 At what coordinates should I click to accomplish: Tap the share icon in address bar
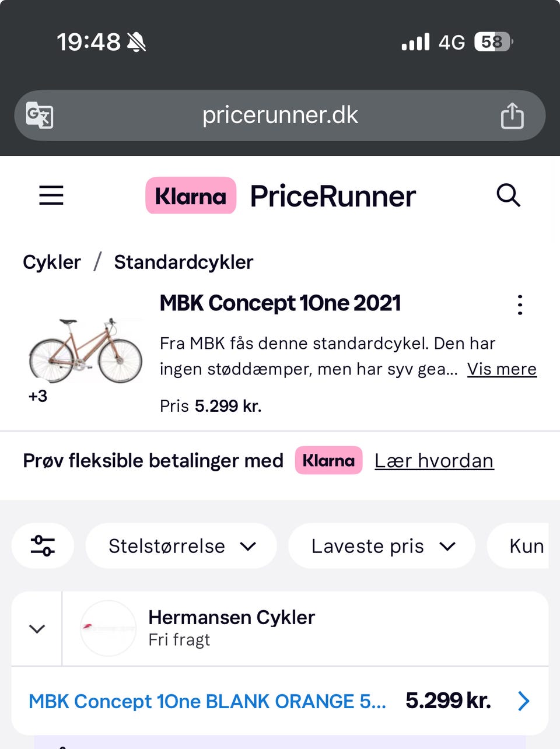tap(512, 115)
